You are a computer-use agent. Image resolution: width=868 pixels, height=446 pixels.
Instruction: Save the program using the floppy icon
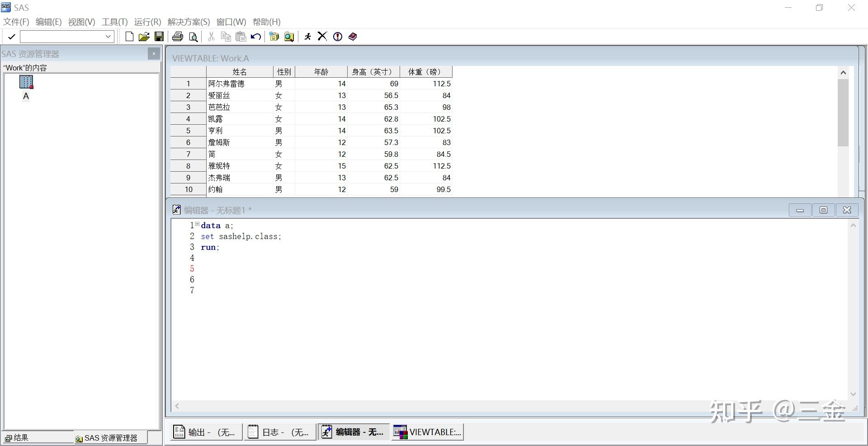(159, 37)
